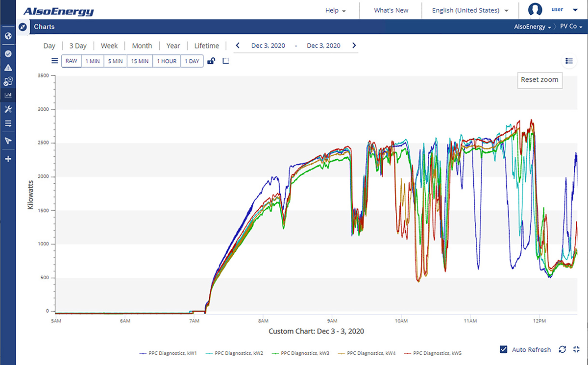Open the What's New link
This screenshot has height=365, width=588.
[391, 10]
